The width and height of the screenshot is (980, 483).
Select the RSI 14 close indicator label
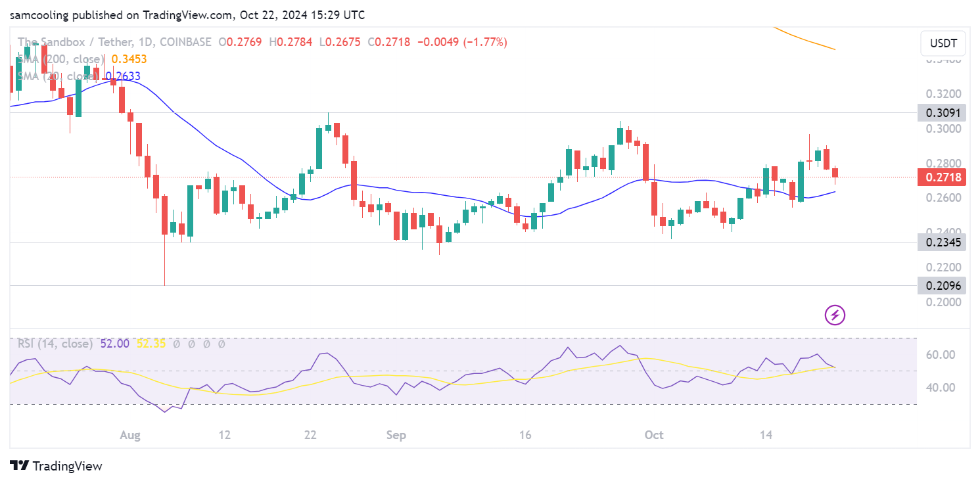[55, 343]
